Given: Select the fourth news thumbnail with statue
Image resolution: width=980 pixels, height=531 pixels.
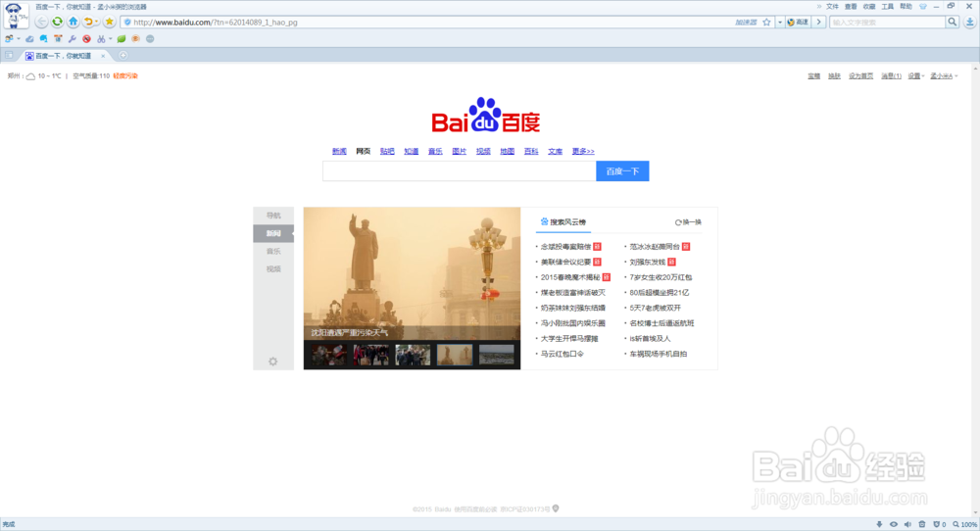Looking at the screenshot, I should [x=455, y=355].
